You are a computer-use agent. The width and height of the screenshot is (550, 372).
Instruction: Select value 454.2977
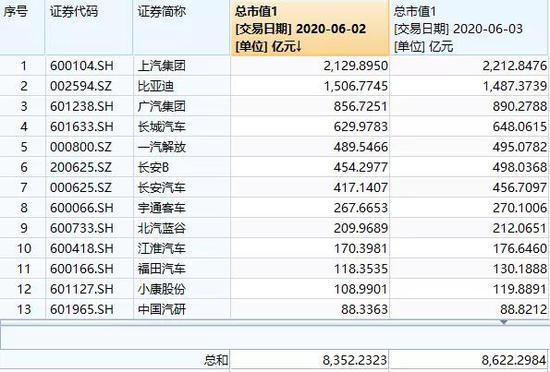click(361, 167)
